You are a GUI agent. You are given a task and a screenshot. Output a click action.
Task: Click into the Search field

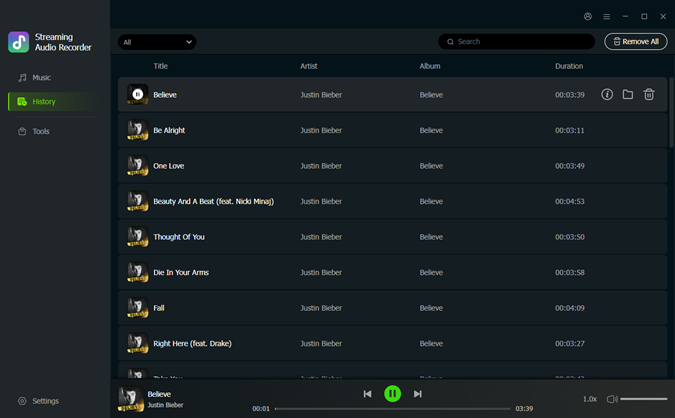point(517,42)
